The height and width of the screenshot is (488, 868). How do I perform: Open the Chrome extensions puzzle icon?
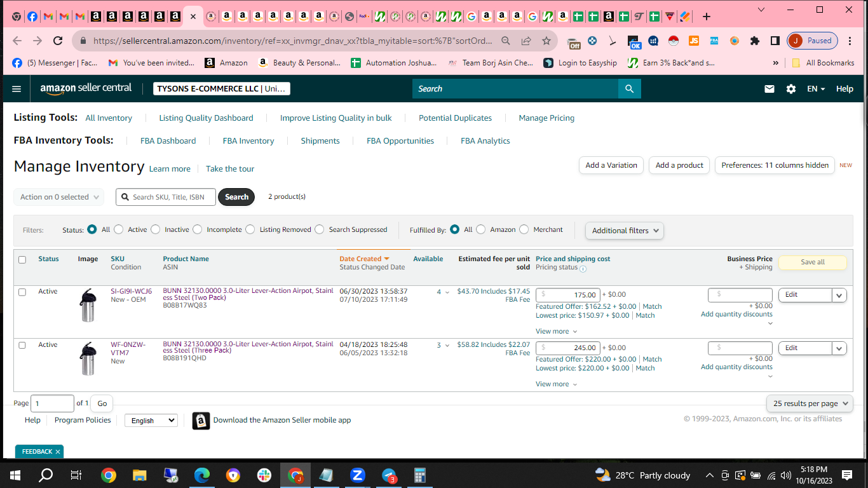pos(755,41)
